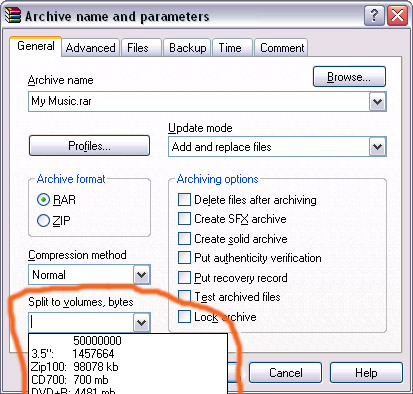This screenshot has width=413, height=394.
Task: Select Zip100: 98078 kb volume size
Action: point(128,367)
